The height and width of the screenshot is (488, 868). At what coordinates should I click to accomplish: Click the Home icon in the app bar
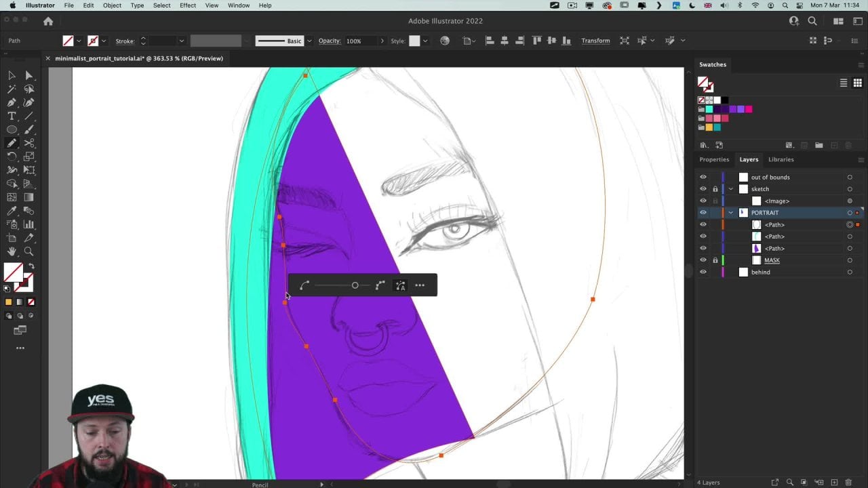coord(48,21)
